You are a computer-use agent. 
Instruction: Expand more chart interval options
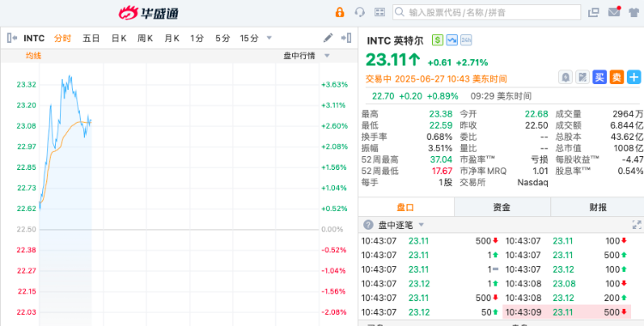269,38
